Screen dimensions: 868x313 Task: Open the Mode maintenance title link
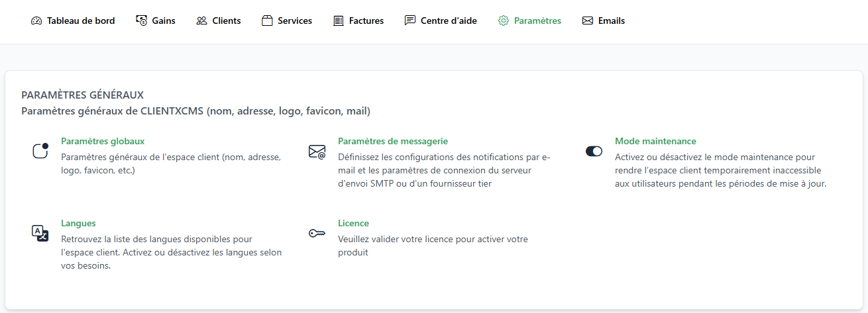click(x=655, y=141)
